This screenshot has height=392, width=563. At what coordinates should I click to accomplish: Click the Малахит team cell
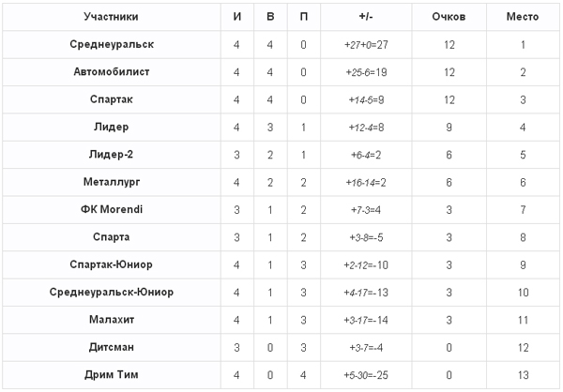[x=112, y=320]
